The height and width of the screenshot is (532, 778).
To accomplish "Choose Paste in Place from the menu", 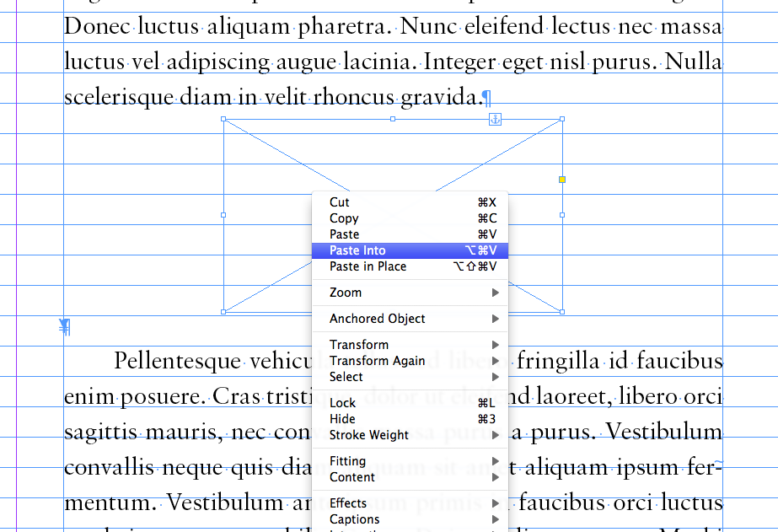I will coord(368,266).
